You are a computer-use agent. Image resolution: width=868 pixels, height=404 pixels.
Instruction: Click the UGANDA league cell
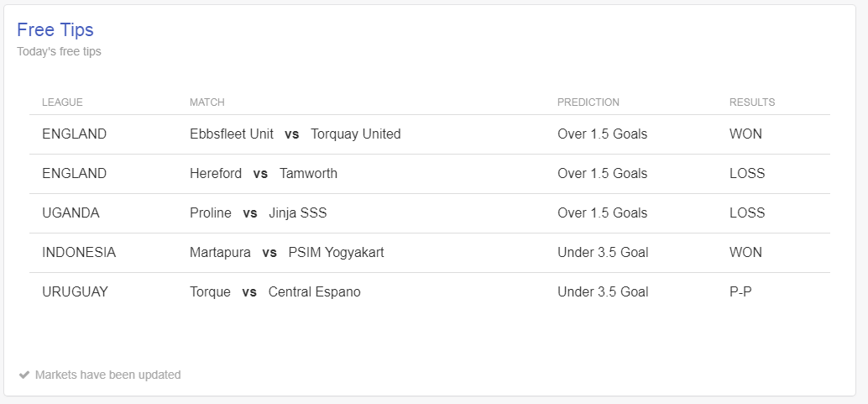71,212
